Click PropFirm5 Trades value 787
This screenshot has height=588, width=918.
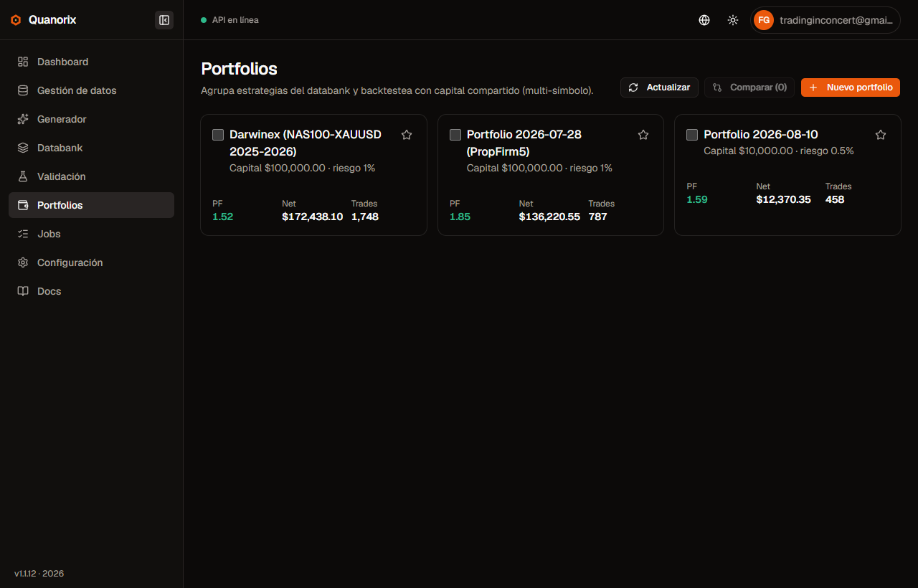tap(598, 217)
